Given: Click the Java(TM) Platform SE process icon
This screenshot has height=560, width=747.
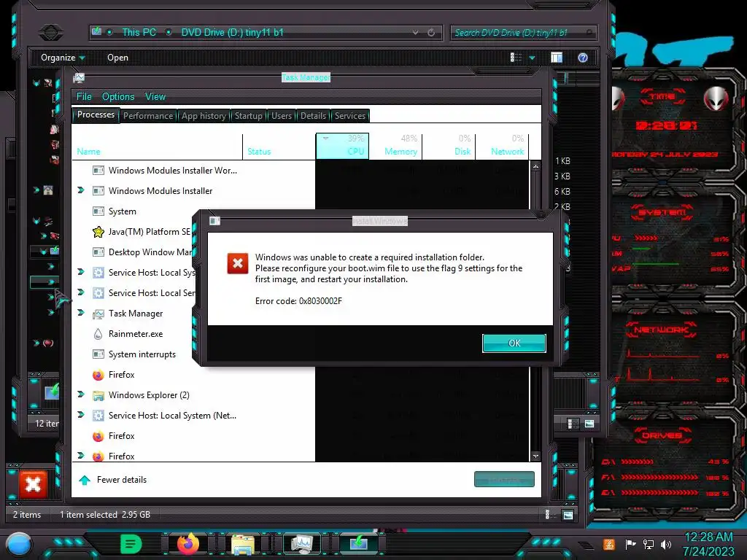Looking at the screenshot, I should (98, 232).
